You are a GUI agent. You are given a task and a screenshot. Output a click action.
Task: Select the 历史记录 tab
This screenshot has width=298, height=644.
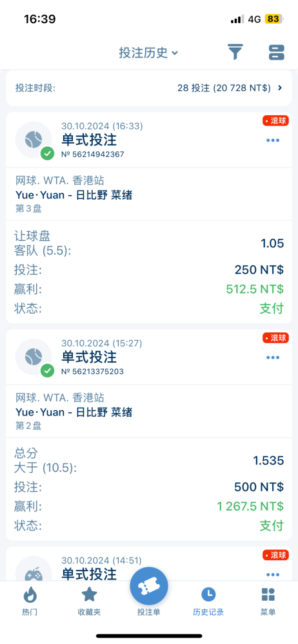208,601
